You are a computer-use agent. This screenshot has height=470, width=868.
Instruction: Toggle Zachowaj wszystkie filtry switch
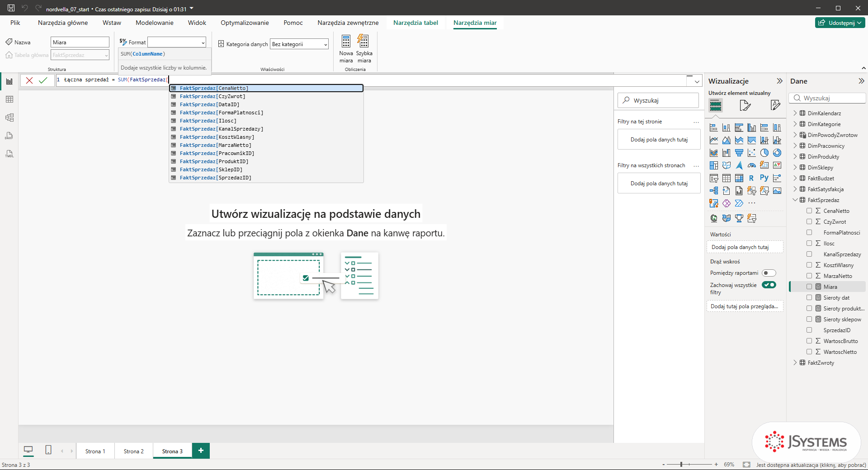(769, 285)
